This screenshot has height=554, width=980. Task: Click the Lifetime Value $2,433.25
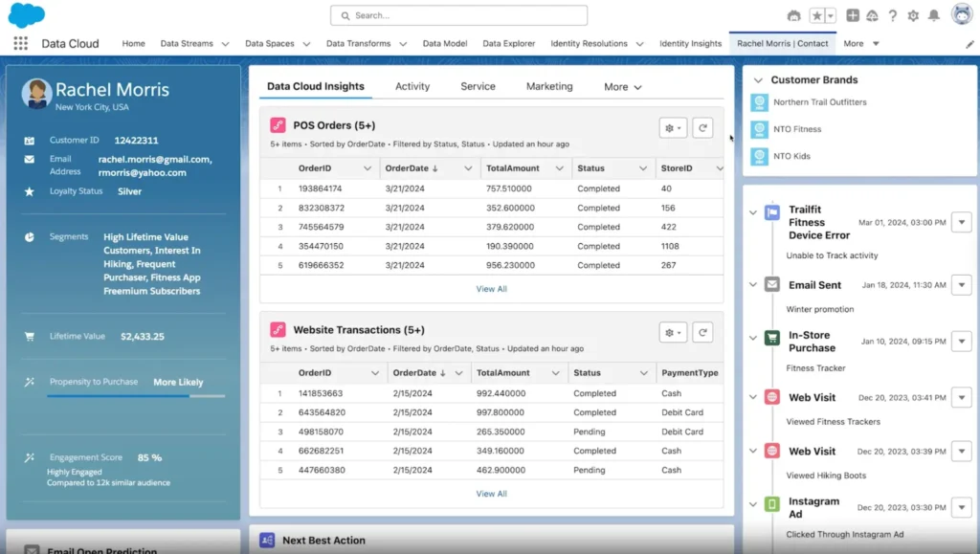(143, 336)
